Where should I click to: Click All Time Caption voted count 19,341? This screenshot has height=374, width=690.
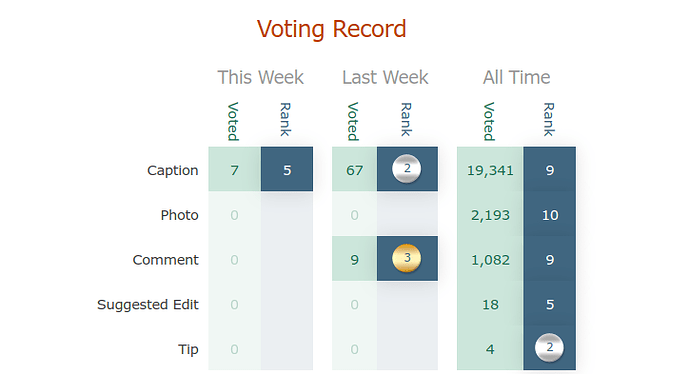tap(490, 169)
